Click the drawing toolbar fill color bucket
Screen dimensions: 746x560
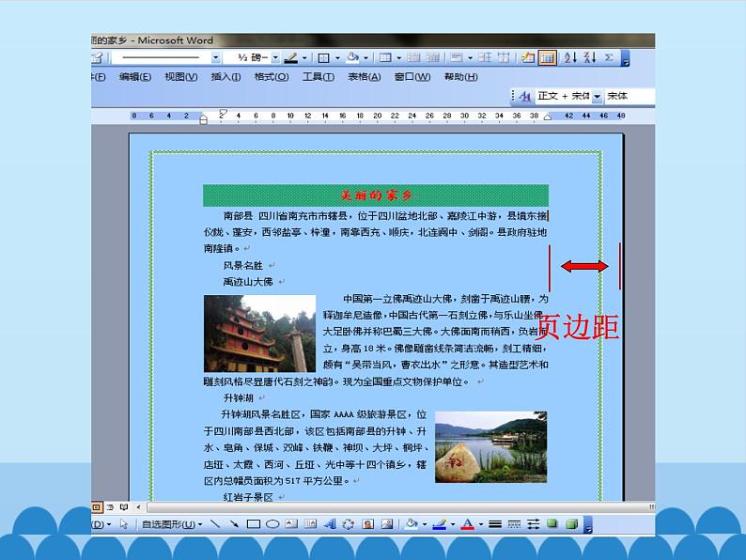coord(411,524)
